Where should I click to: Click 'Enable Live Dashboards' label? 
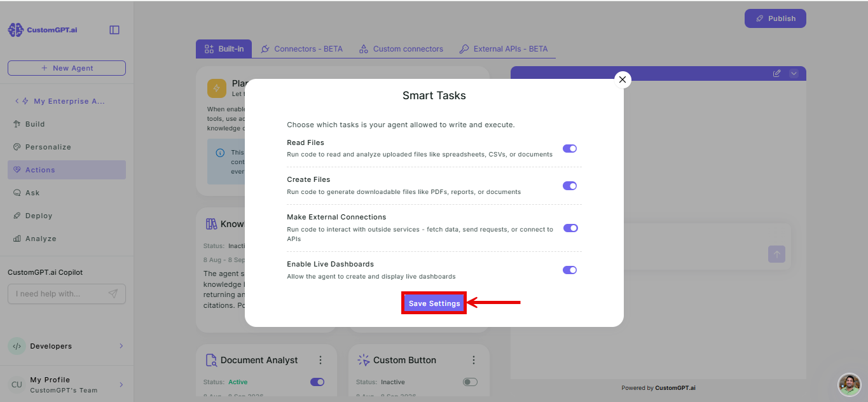330,264
